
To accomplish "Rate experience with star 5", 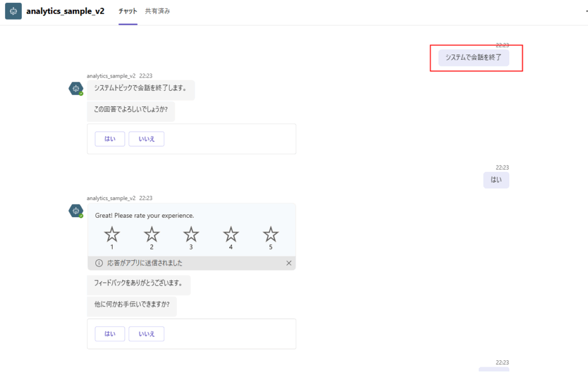I will click(270, 238).
